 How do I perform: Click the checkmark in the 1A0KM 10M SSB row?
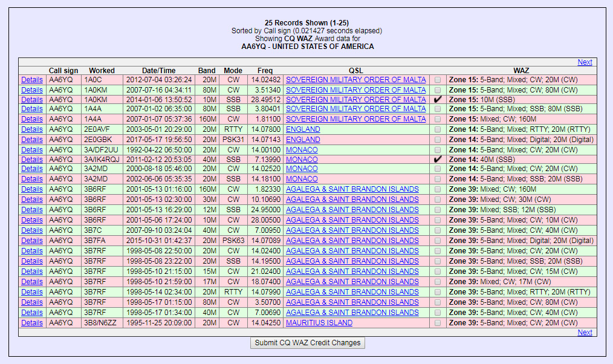click(438, 99)
